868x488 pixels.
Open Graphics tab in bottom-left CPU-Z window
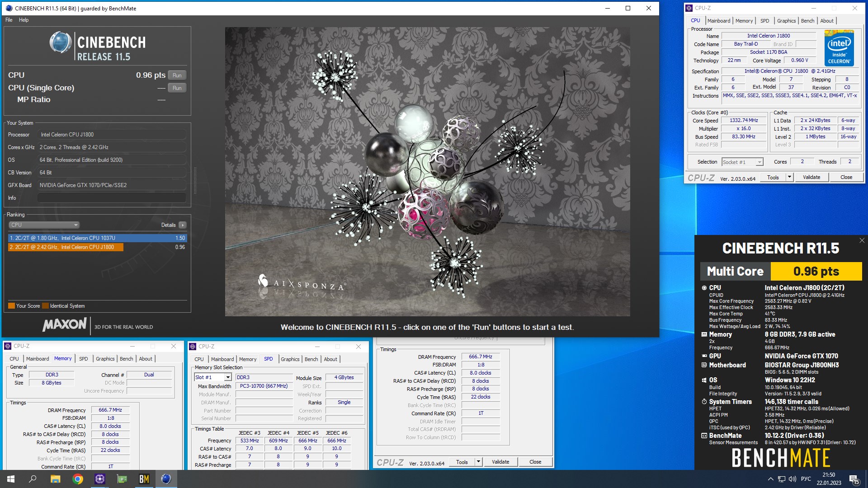pyautogui.click(x=105, y=359)
